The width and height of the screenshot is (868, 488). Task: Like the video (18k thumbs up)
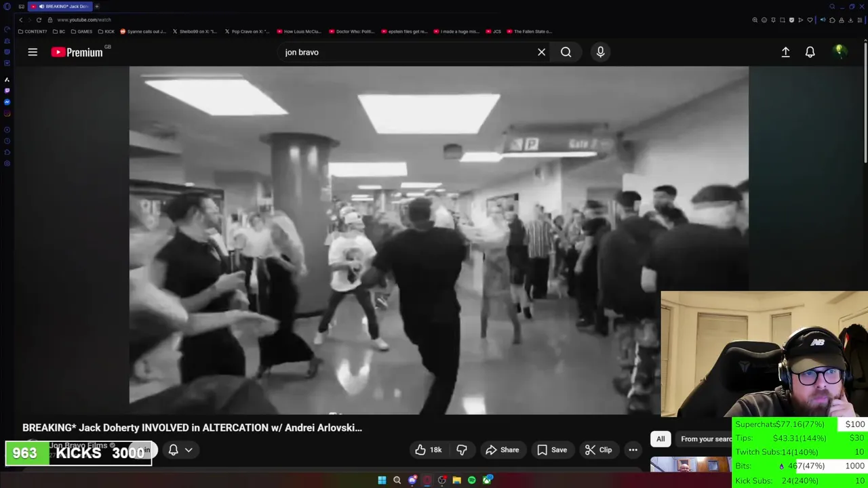click(x=429, y=449)
